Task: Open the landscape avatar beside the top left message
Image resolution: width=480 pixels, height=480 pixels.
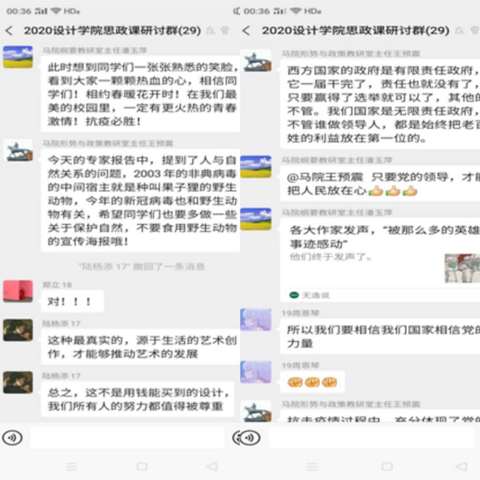Action: [x=18, y=57]
